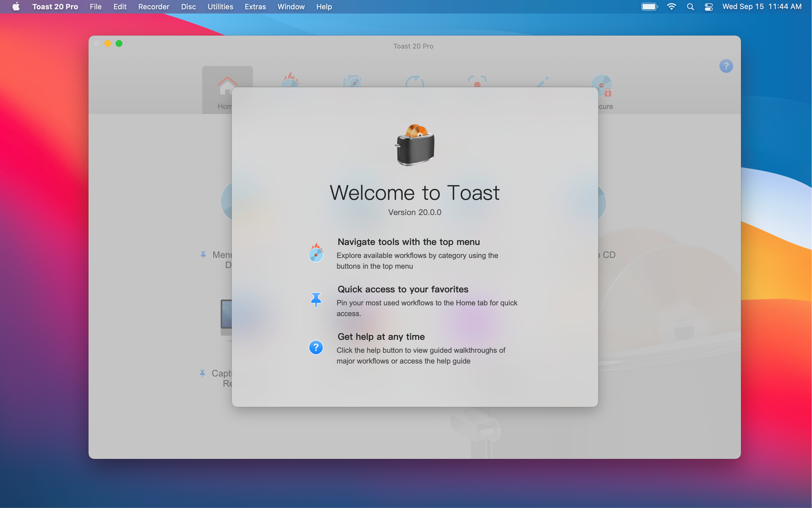The image size is (812, 508).
Task: Open Control Center icon
Action: 709,7
